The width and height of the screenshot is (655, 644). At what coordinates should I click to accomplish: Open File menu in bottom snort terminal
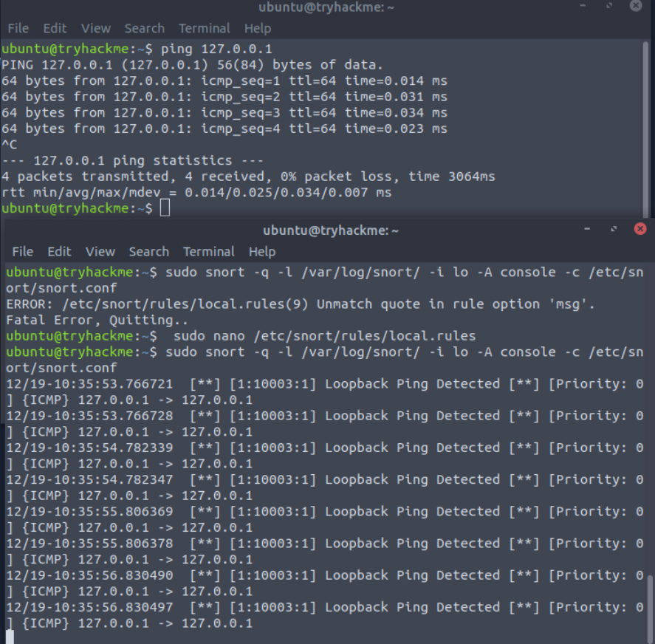click(x=22, y=252)
